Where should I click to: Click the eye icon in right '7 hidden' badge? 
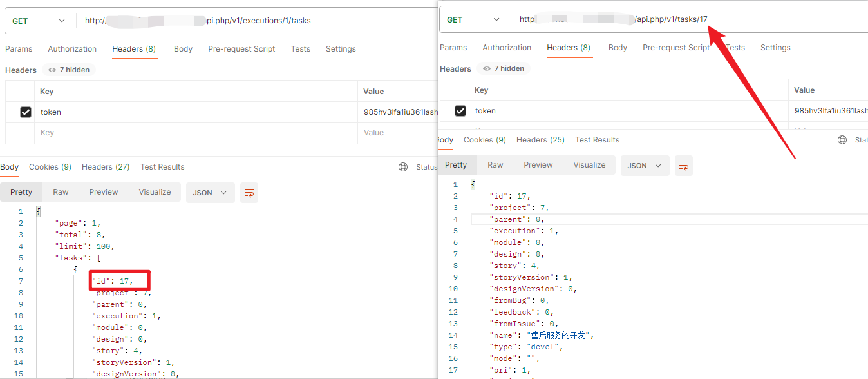coord(487,68)
